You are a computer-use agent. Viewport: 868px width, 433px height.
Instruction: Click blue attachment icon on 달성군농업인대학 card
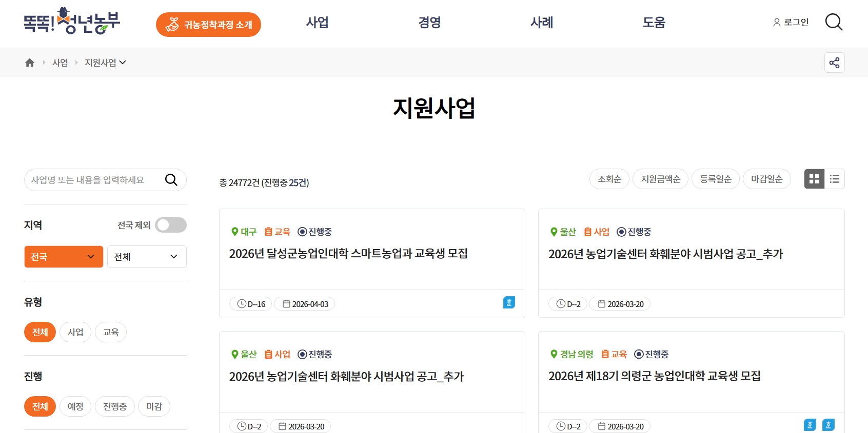pyautogui.click(x=509, y=302)
